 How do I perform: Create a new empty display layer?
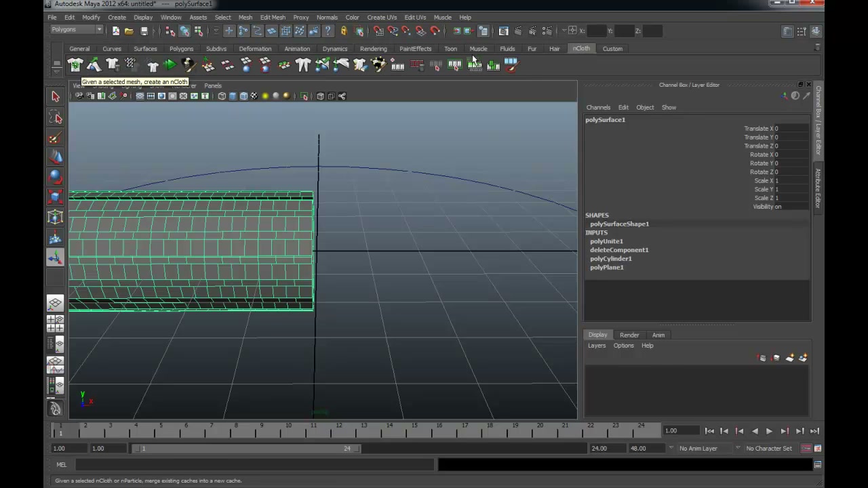[x=790, y=358]
